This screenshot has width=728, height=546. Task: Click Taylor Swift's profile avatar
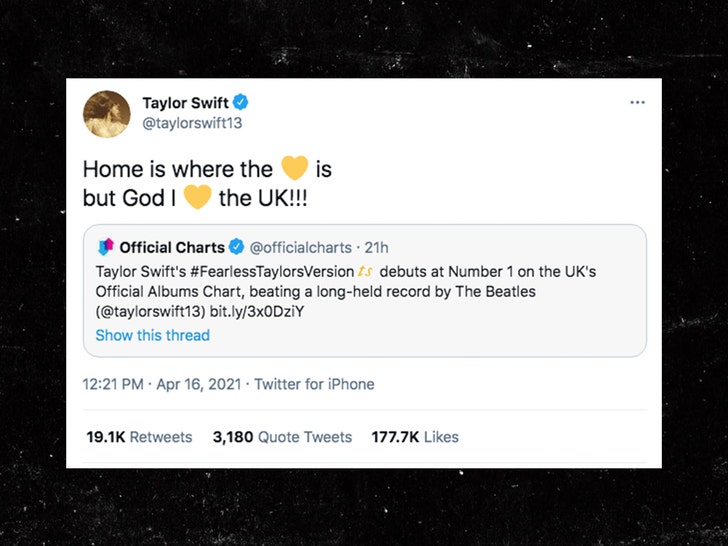point(107,114)
